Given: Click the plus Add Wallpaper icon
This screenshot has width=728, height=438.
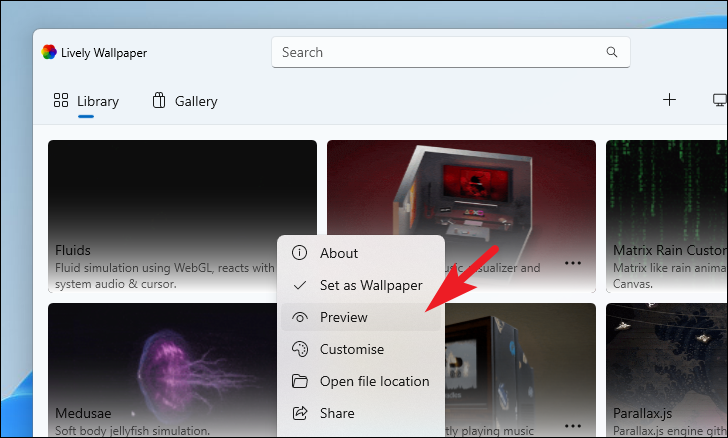Looking at the screenshot, I should [x=669, y=99].
